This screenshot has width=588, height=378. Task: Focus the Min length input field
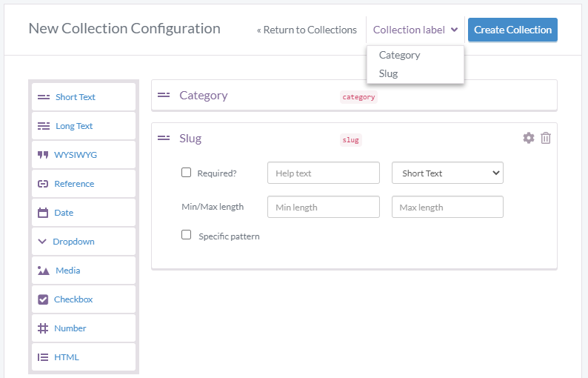[323, 208]
